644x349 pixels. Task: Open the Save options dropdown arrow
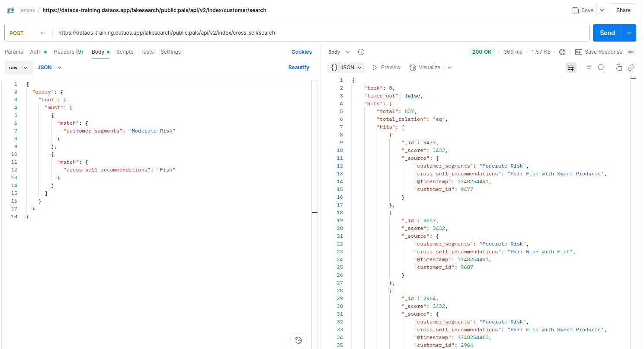click(x=602, y=10)
